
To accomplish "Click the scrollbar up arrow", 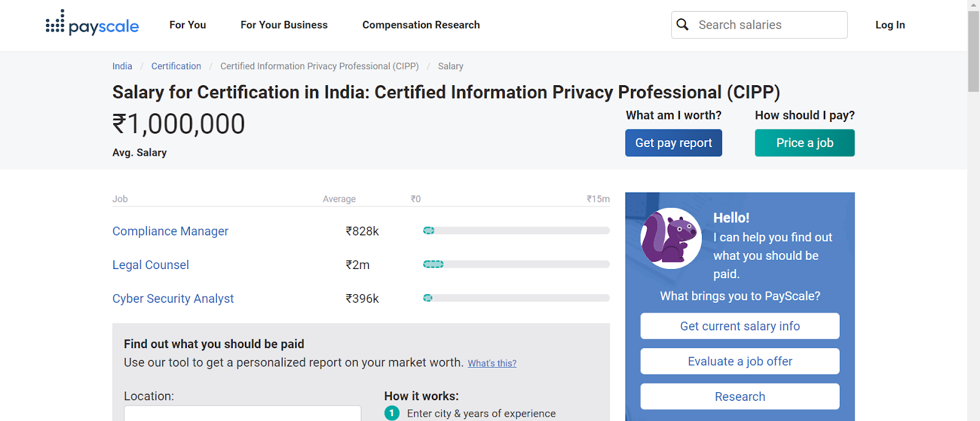I will click(974, 5).
